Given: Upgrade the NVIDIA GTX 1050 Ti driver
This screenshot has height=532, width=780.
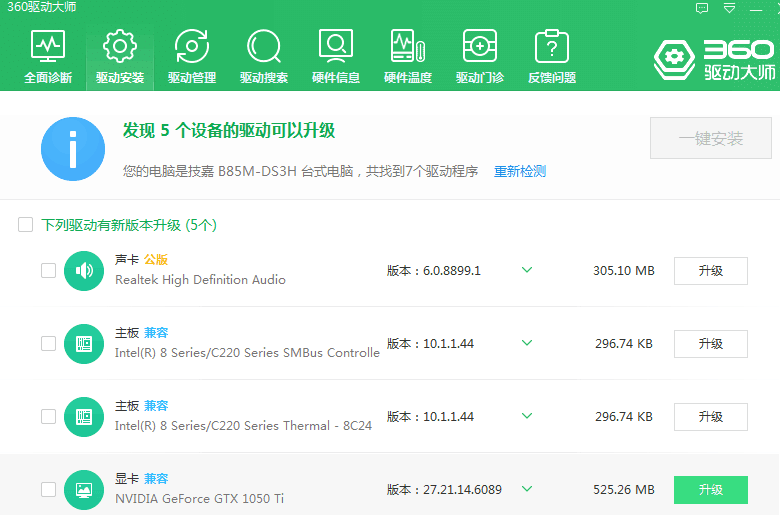Looking at the screenshot, I should 711,490.
